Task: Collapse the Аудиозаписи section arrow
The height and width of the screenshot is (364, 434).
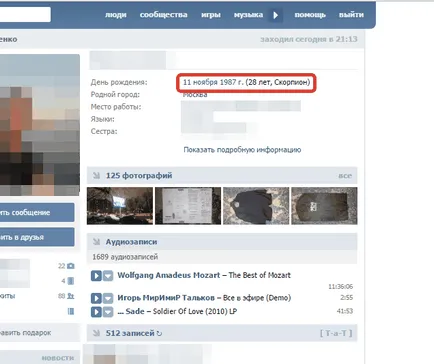Action: (x=97, y=242)
